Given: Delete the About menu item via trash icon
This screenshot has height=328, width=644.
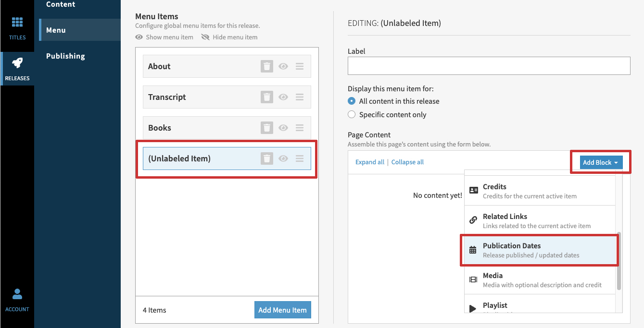Looking at the screenshot, I should tap(267, 66).
